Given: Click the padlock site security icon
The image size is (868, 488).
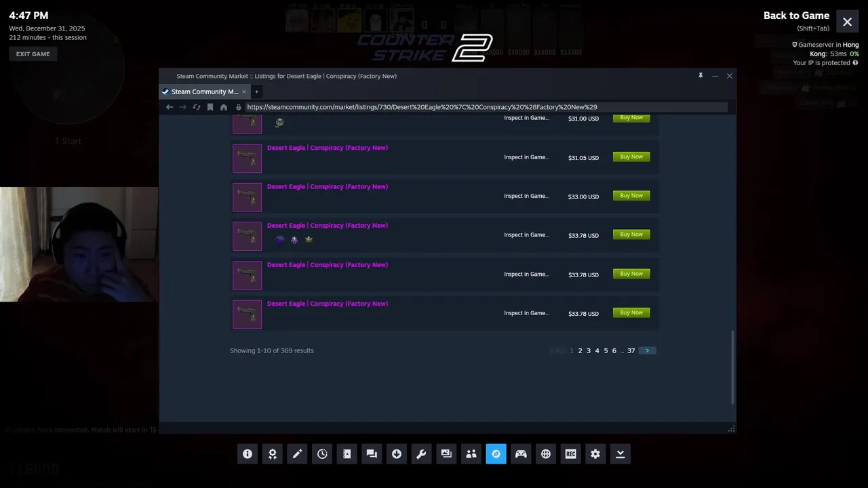Looking at the screenshot, I should [239, 107].
